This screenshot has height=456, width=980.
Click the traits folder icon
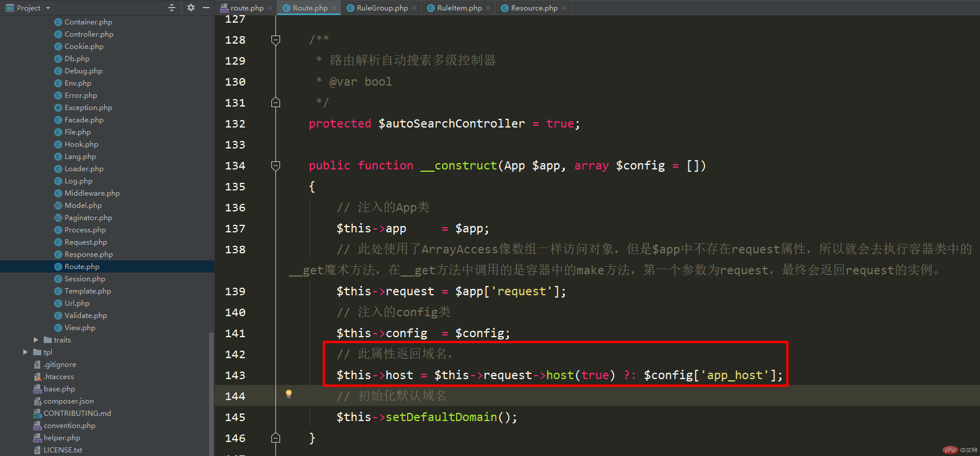click(48, 340)
